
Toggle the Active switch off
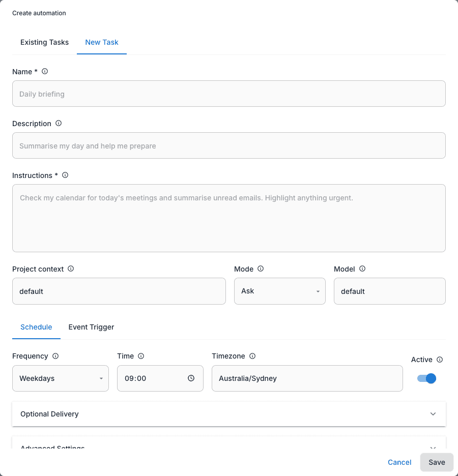click(x=427, y=378)
